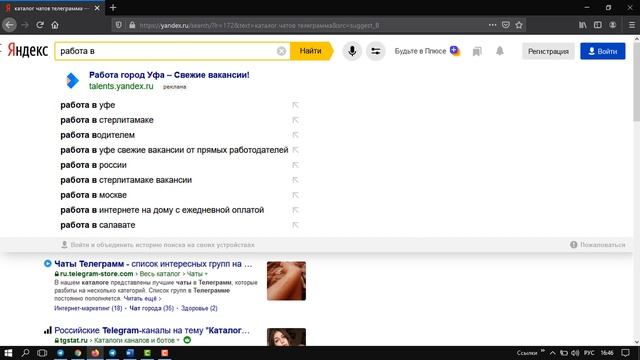
Task: Open the Firefox library icon
Action: point(582,25)
